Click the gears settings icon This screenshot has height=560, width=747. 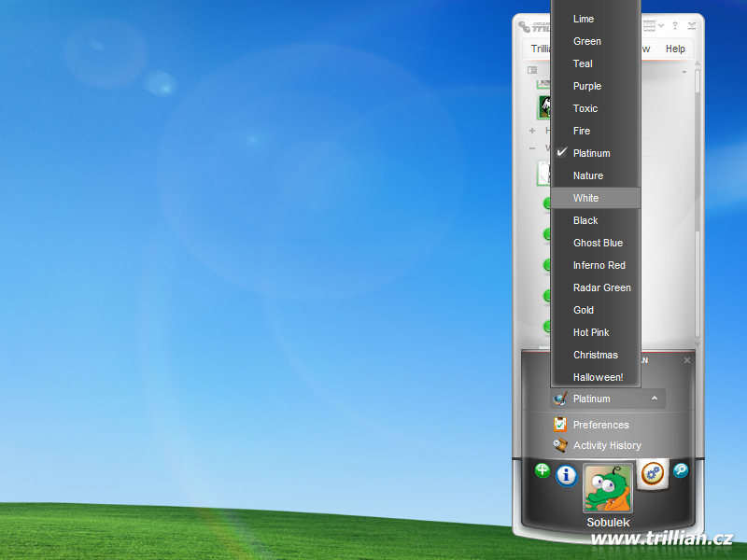[652, 474]
